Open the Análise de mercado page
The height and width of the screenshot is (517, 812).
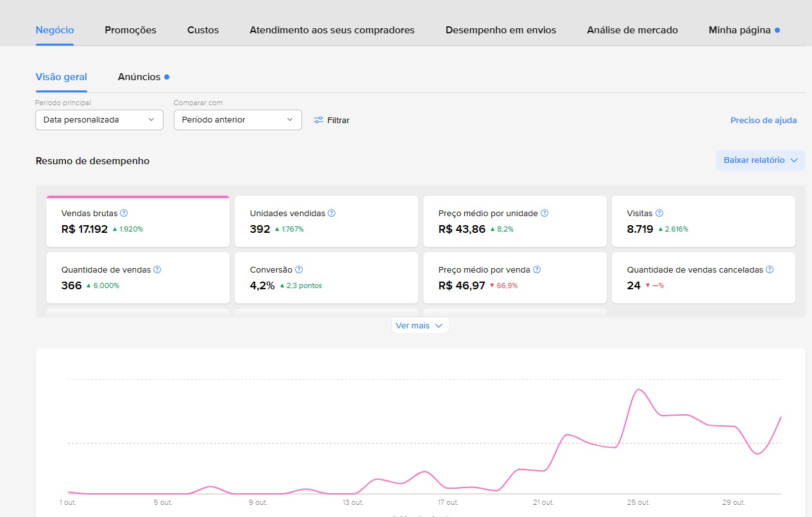(632, 30)
